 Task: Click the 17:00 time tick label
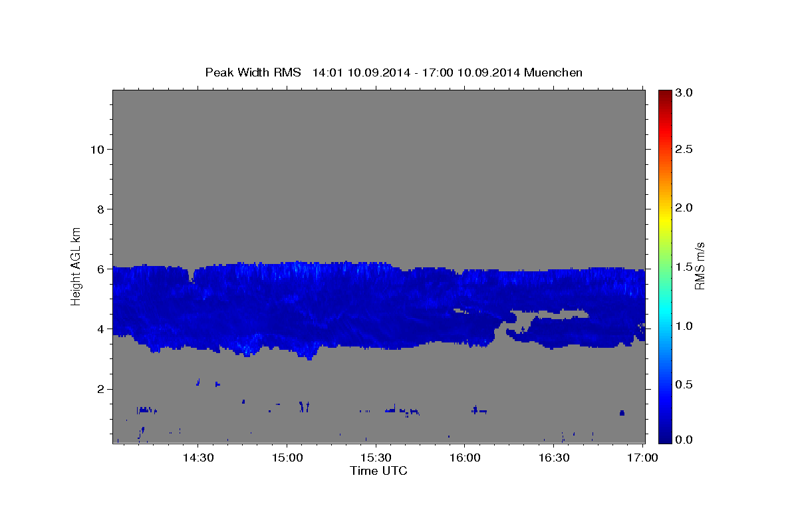(642, 458)
